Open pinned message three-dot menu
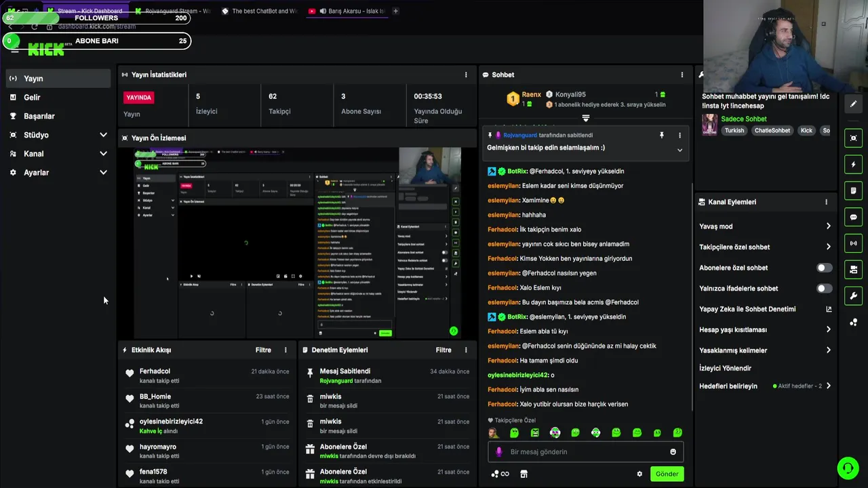Image resolution: width=868 pixels, height=488 pixels. 679,135
